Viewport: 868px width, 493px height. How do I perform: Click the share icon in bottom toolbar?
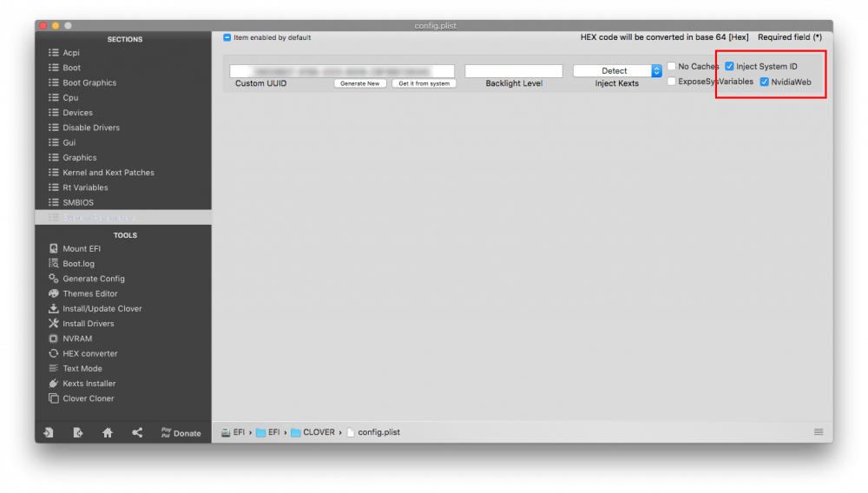[x=137, y=433]
